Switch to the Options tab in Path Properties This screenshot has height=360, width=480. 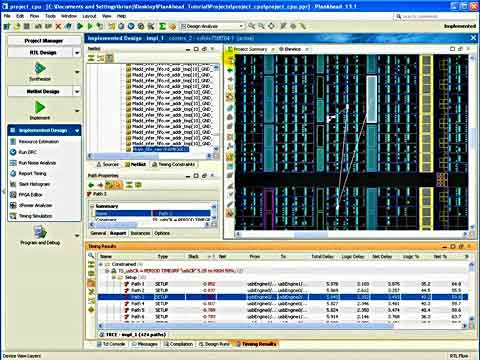pyautogui.click(x=162, y=233)
